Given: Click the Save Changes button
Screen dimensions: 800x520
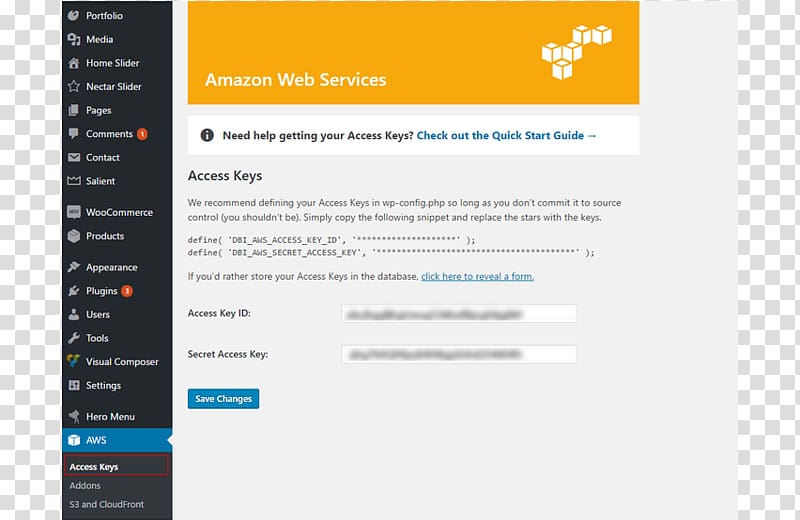Looking at the screenshot, I should pos(223,399).
